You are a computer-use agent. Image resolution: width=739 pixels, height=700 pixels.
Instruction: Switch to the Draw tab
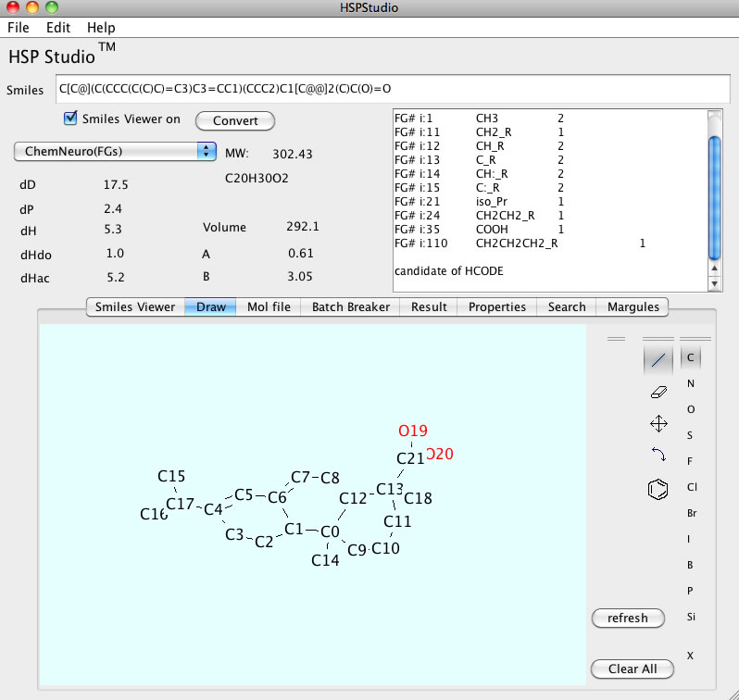210,306
